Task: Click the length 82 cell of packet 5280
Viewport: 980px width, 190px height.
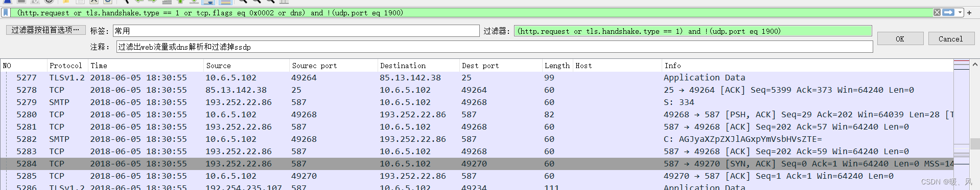Action: (549, 115)
